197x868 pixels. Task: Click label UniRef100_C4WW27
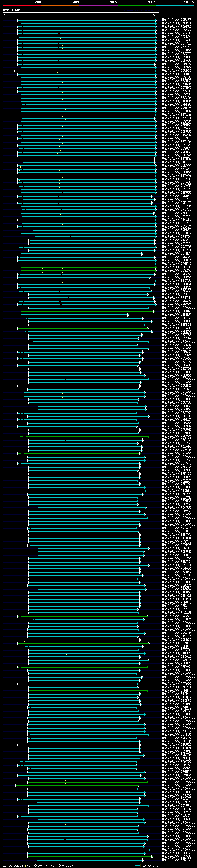pos(176,745)
